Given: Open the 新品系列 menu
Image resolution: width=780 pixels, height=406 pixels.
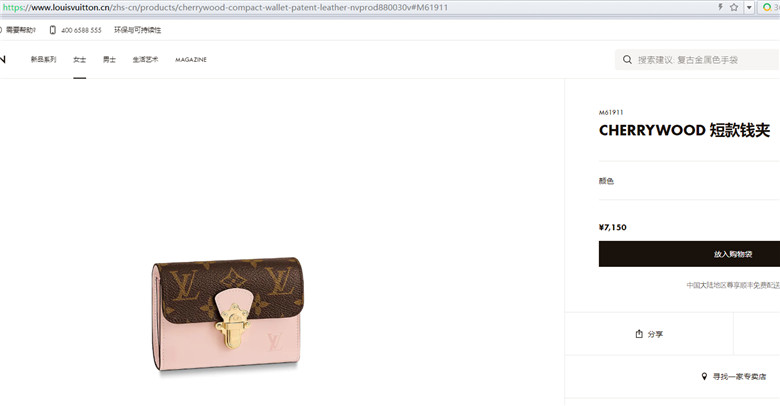Looking at the screenshot, I should click(x=43, y=59).
